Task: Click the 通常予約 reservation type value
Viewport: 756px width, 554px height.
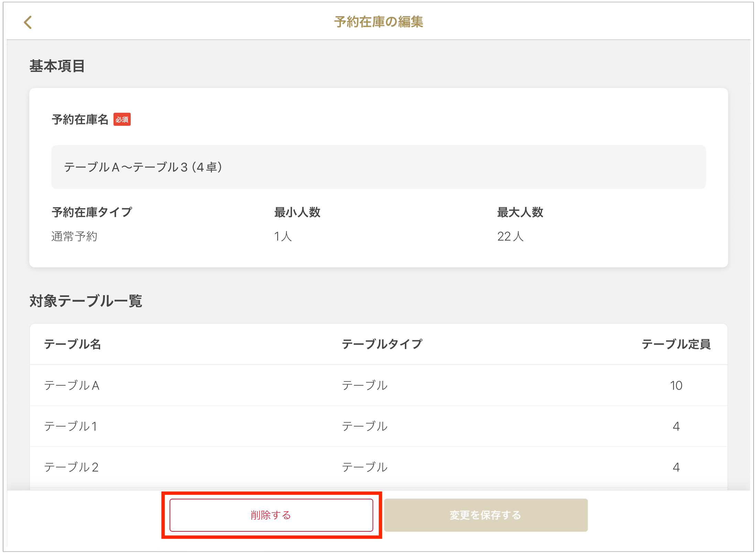Action: [x=74, y=236]
